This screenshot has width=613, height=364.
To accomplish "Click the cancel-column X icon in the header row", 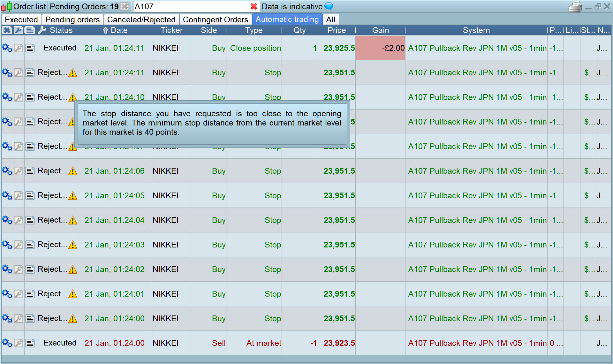I will 7,30.
